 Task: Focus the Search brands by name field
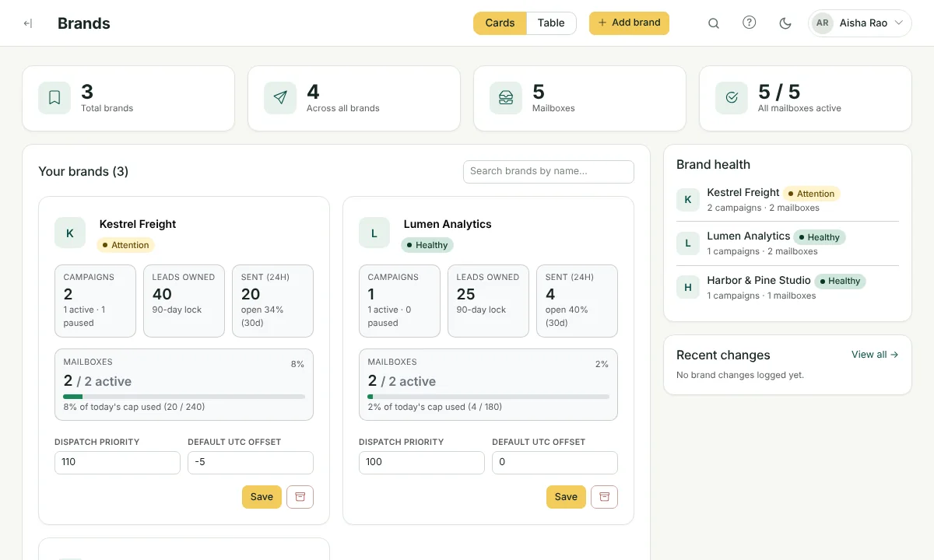[549, 172]
